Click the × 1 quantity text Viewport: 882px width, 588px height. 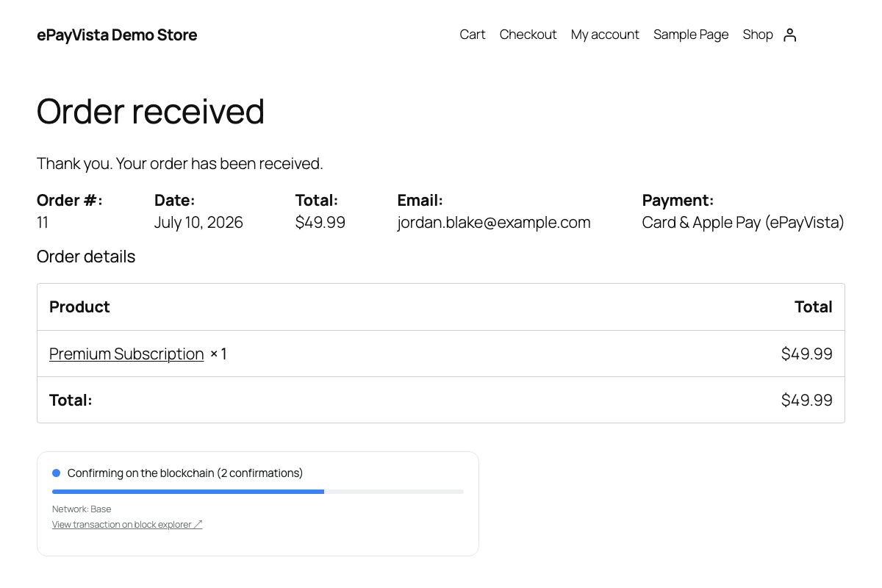(x=218, y=354)
